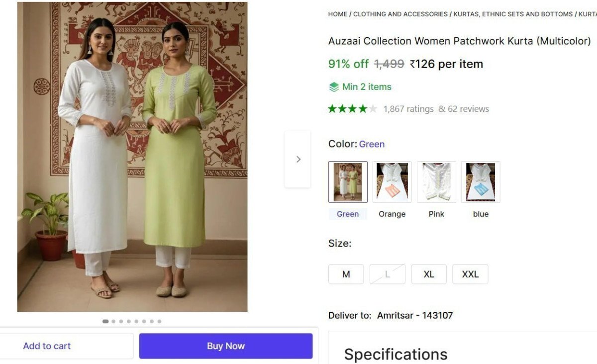Viewport: 597px width, 364px height.
Task: Click the first image carousel dot
Action: tap(105, 321)
